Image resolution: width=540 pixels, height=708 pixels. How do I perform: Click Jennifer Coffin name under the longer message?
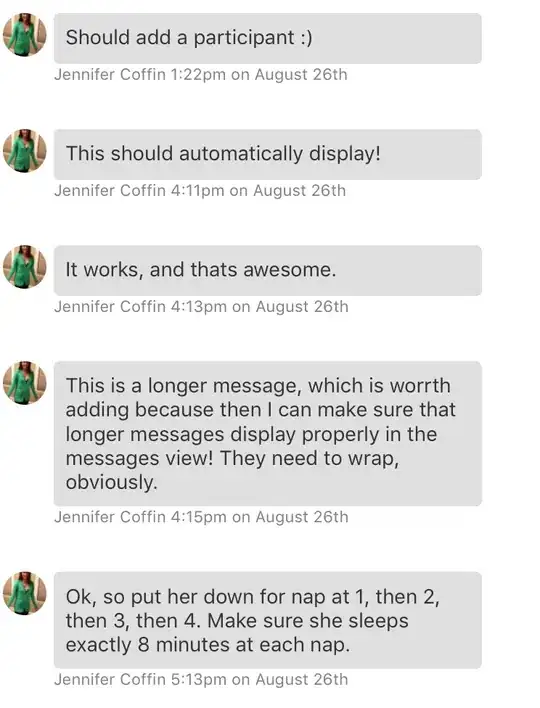(110, 517)
